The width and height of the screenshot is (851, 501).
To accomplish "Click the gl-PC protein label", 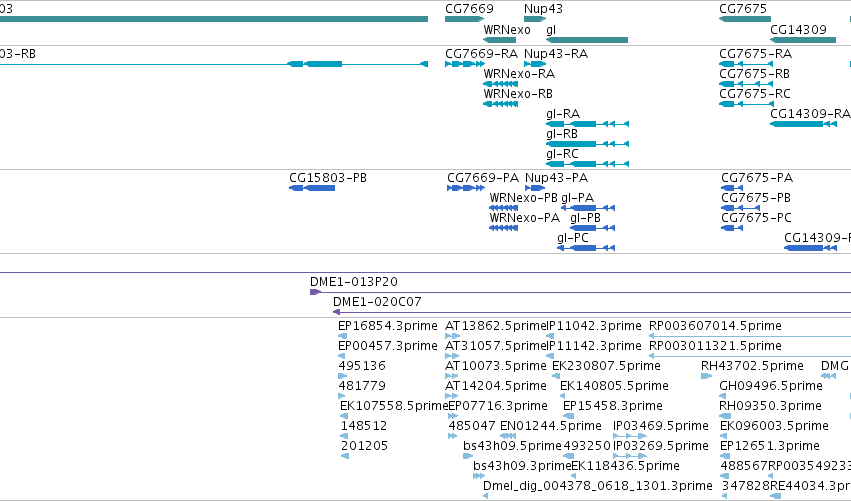I will point(573,238).
